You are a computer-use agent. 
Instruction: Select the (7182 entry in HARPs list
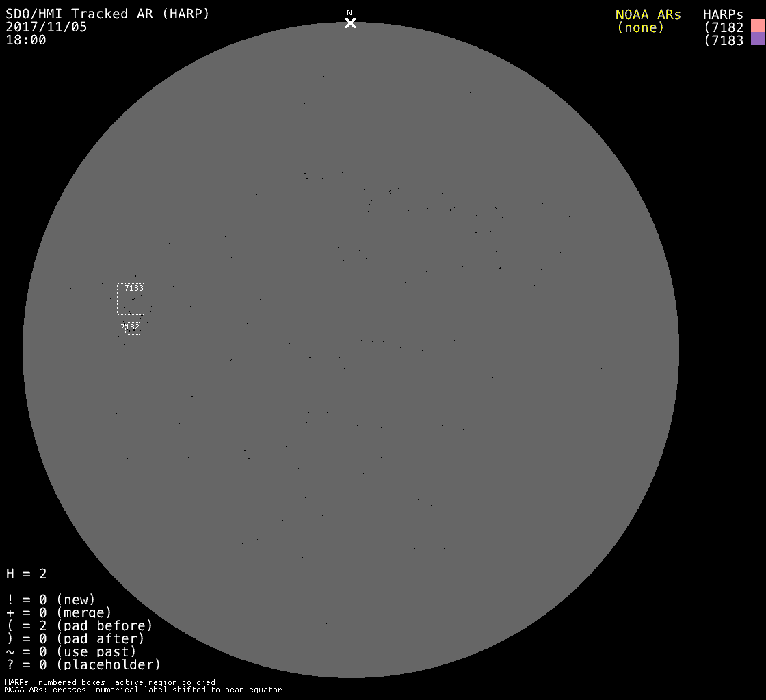click(724, 27)
